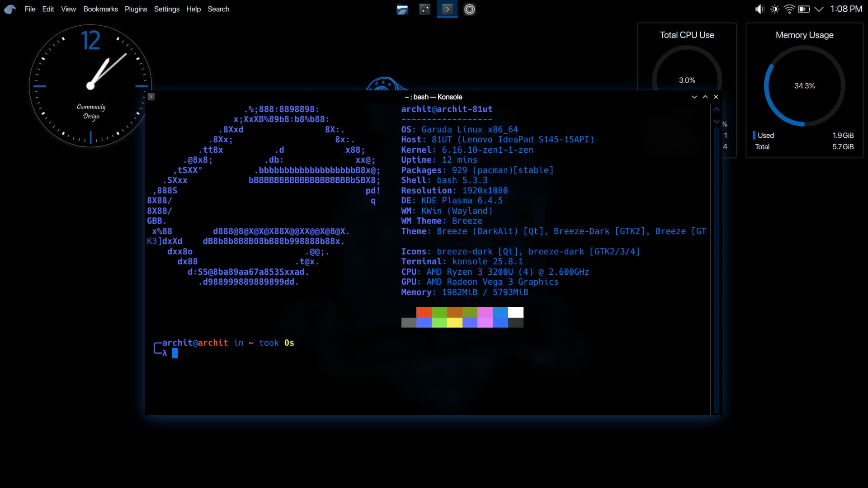Viewport: 868px width, 488px height.
Task: Expand the hidden system tray icons arrow
Action: (819, 9)
